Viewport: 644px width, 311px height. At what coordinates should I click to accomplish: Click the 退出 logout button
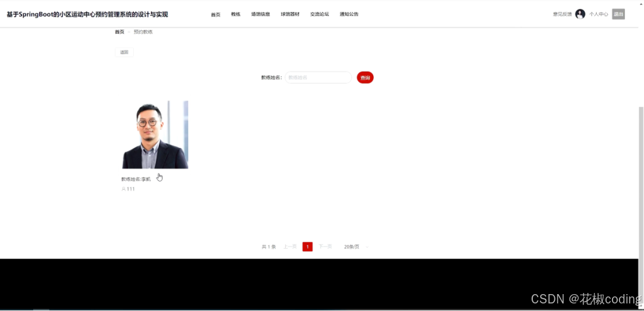pyautogui.click(x=618, y=15)
